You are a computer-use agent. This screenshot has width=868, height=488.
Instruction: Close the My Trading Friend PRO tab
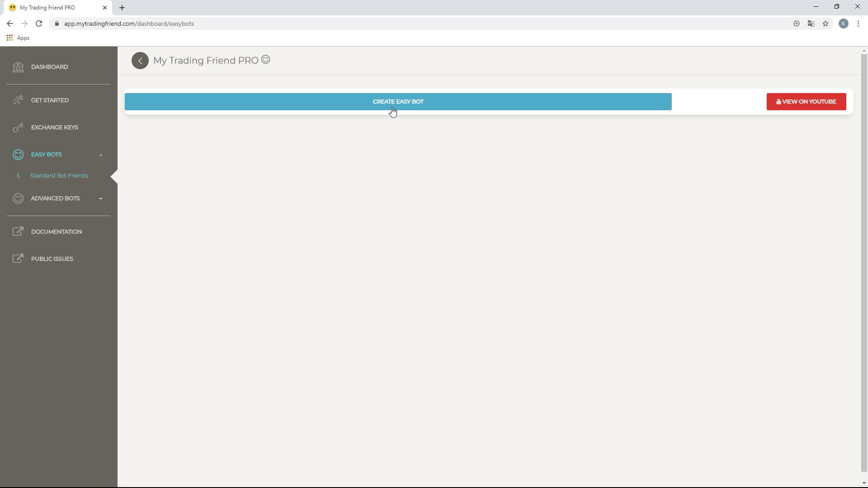coord(105,8)
